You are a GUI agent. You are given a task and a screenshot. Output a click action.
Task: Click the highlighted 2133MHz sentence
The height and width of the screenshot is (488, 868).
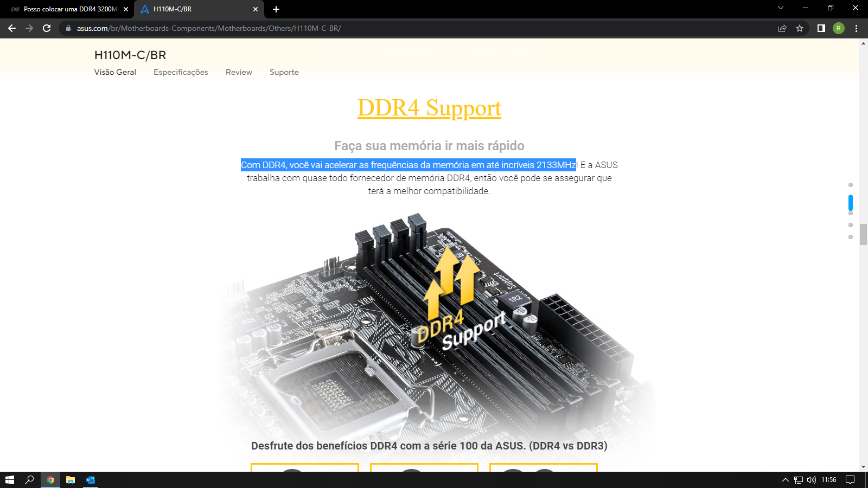coord(409,165)
